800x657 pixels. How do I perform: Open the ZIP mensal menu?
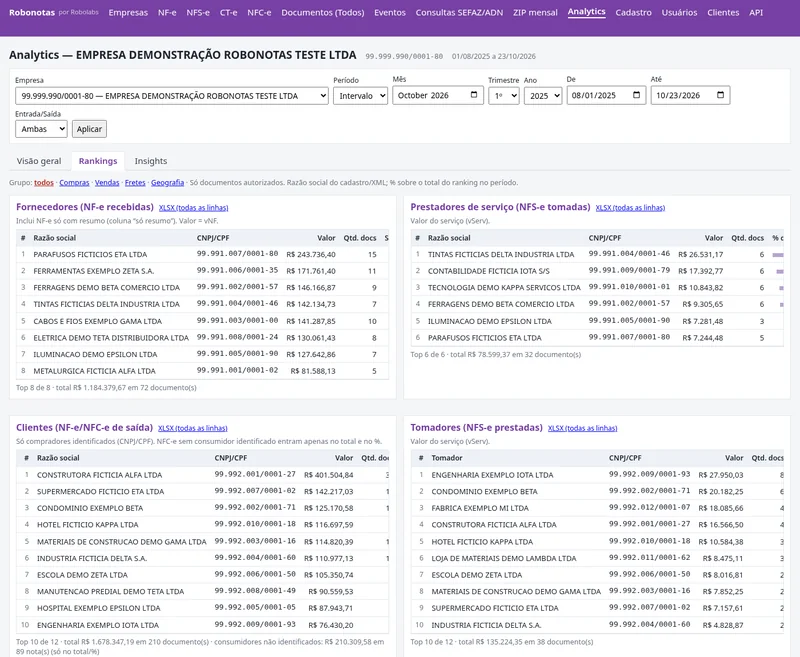535,12
